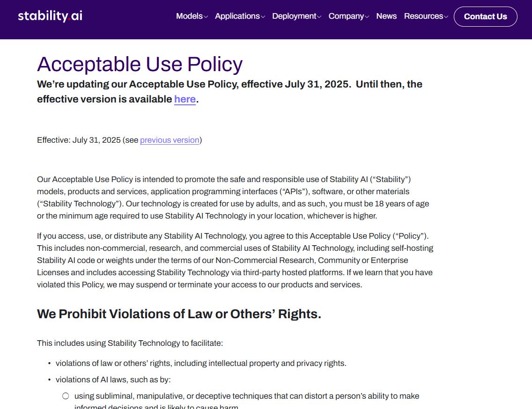The height and width of the screenshot is (409, 532).
Task: Click the "We Prohibit Violations" section heading
Action: 179,314
